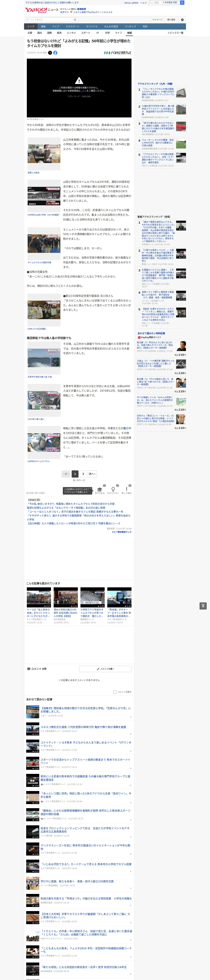Click the keyword search magnifier icon

click(x=75, y=19)
